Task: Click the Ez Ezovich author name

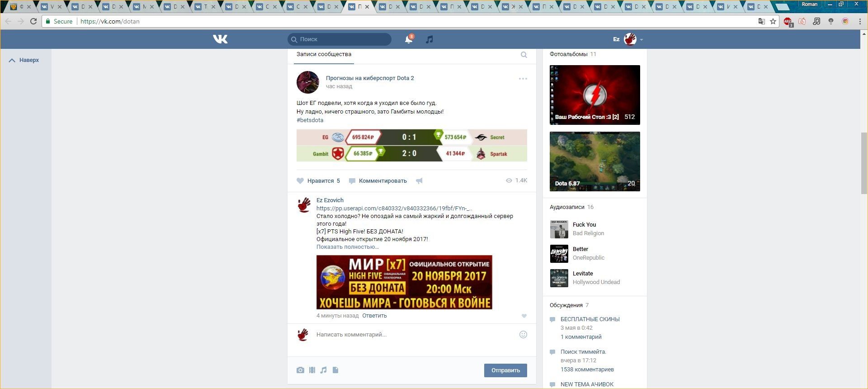Action: pyautogui.click(x=330, y=200)
